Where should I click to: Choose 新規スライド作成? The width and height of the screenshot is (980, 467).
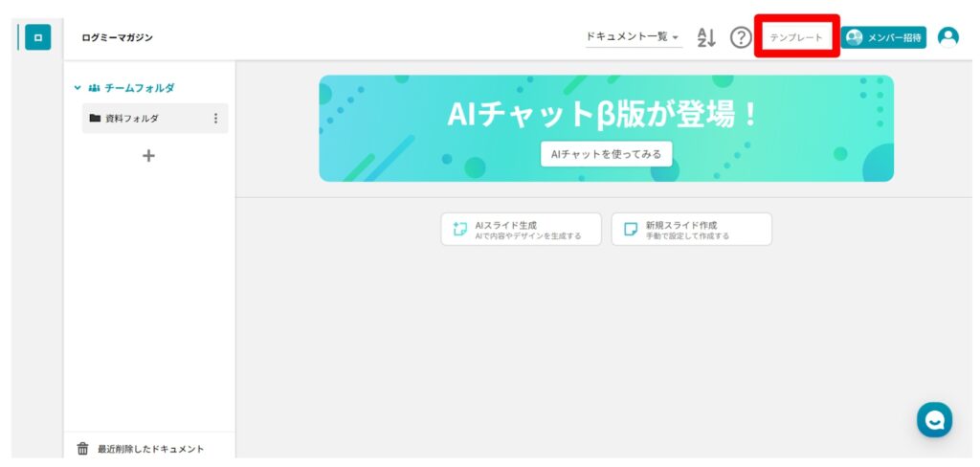[691, 230]
